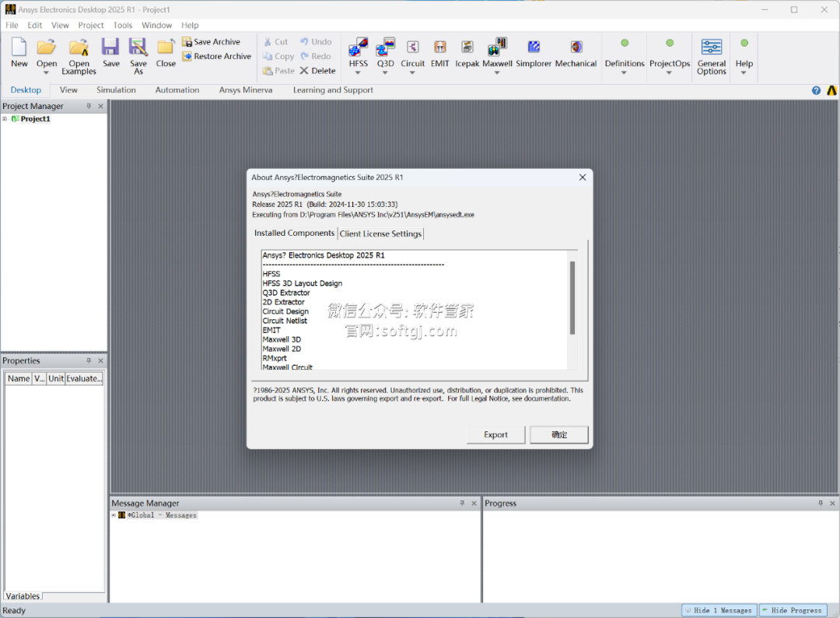The image size is (840, 618).
Task: Open the dropdown arrow under Open
Action: (x=47, y=73)
